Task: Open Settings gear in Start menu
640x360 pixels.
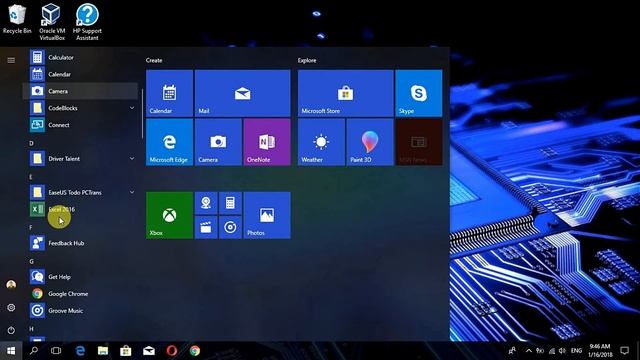Action: (x=11, y=307)
